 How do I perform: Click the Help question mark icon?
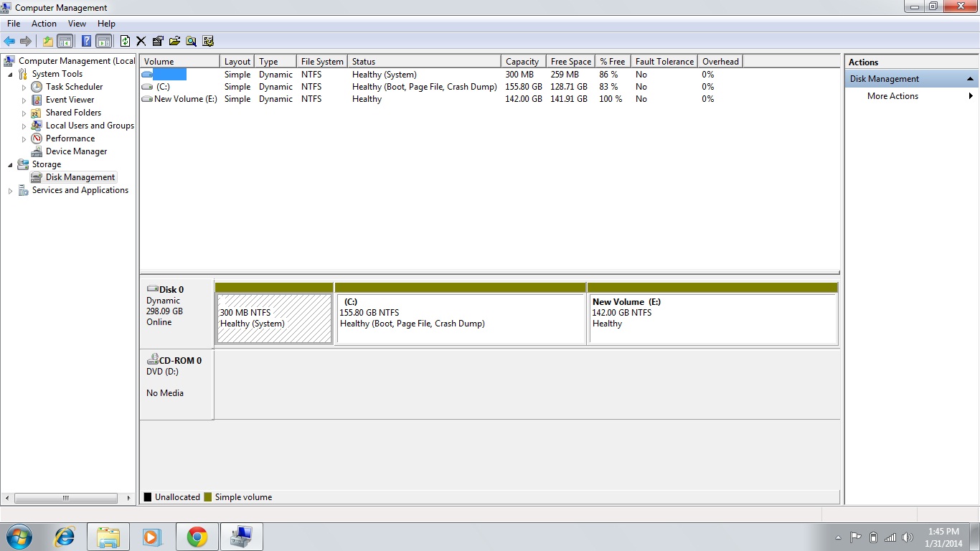coord(85,41)
